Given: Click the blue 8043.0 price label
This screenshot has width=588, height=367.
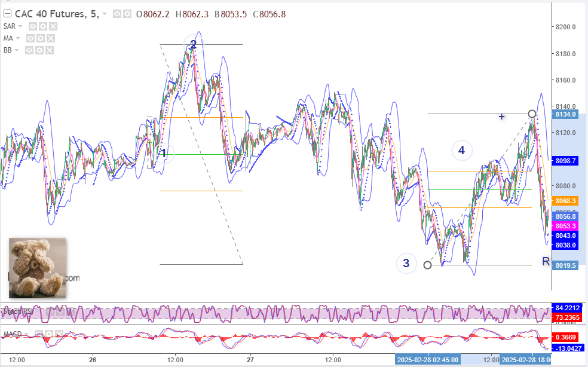Looking at the screenshot, I should click(565, 236).
